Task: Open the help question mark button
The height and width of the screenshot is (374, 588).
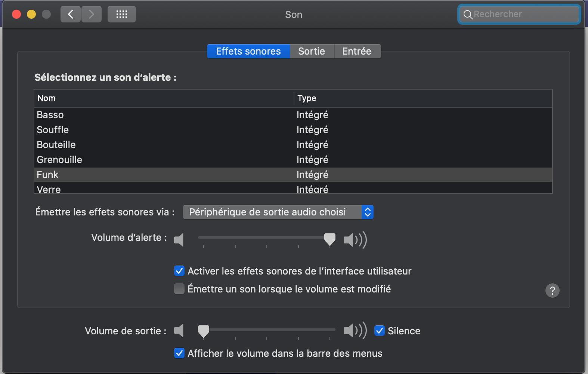Action: (x=552, y=291)
